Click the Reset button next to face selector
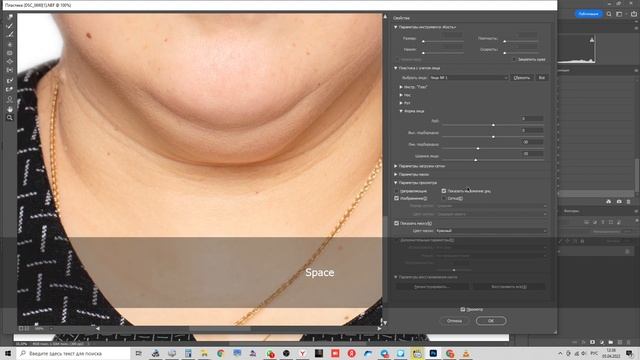 [522, 78]
